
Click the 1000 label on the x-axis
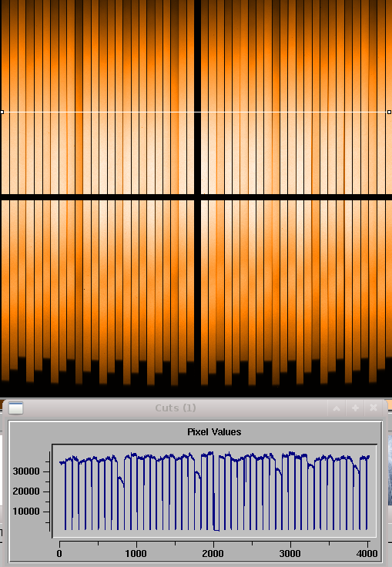pyautogui.click(x=136, y=554)
